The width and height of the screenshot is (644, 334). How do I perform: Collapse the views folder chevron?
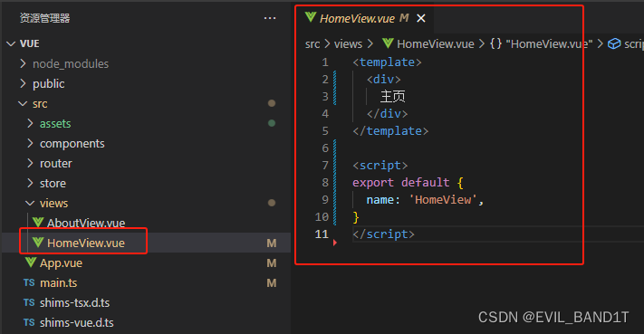coord(30,203)
